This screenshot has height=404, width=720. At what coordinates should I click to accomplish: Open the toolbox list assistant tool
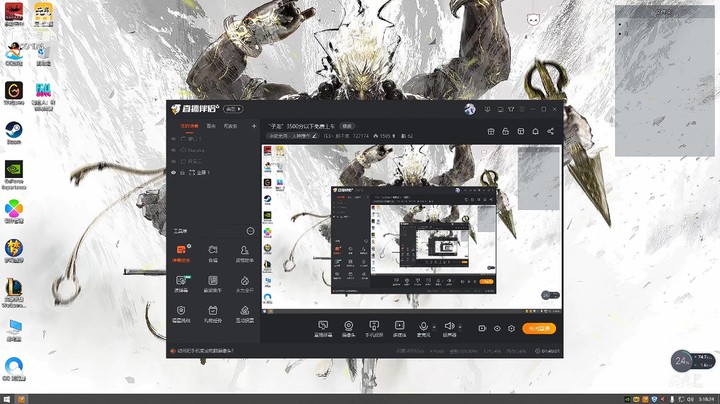(213, 283)
